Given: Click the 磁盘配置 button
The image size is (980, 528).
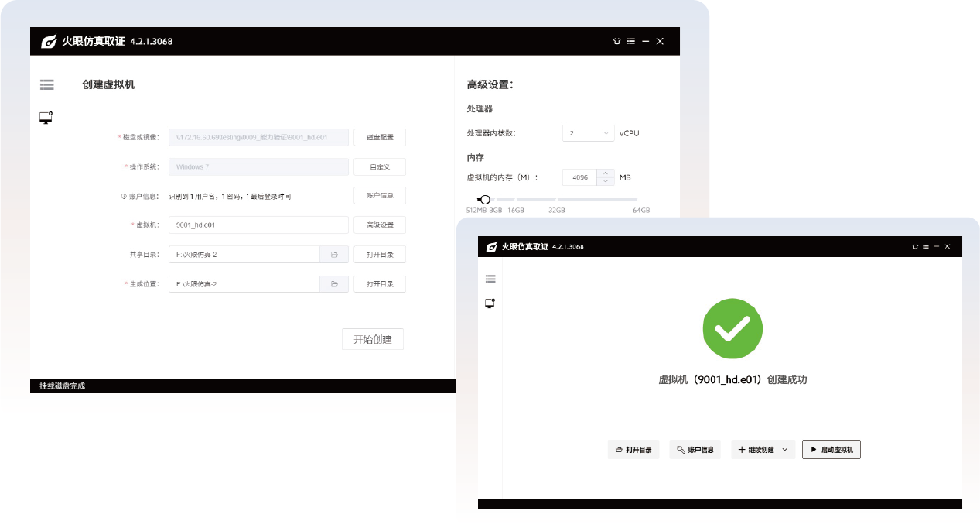Looking at the screenshot, I should point(380,137).
